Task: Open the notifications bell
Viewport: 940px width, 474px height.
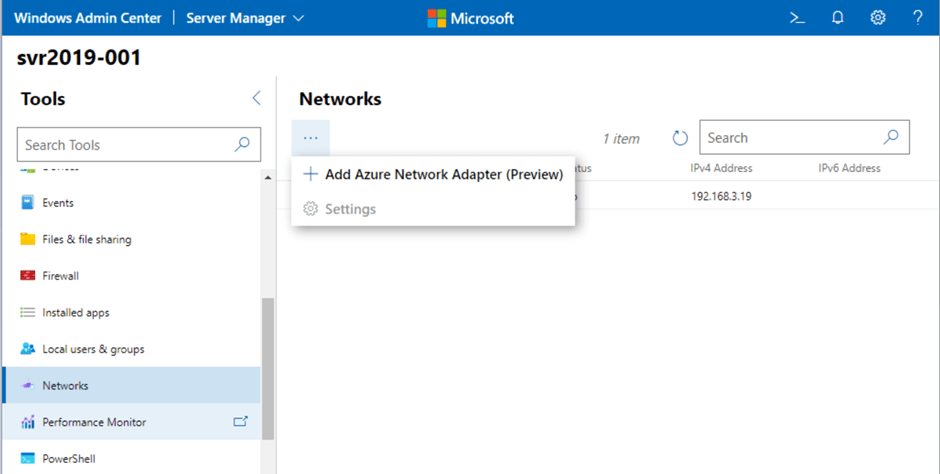Action: (x=838, y=18)
